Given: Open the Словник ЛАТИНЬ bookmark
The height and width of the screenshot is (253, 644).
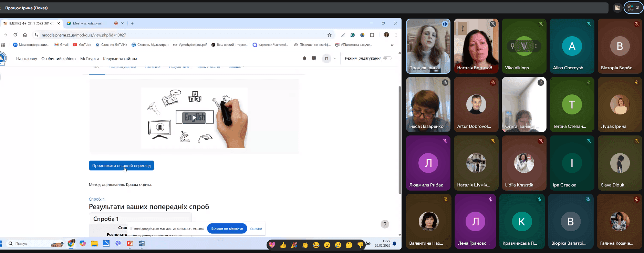Looking at the screenshot, I should (x=111, y=44).
